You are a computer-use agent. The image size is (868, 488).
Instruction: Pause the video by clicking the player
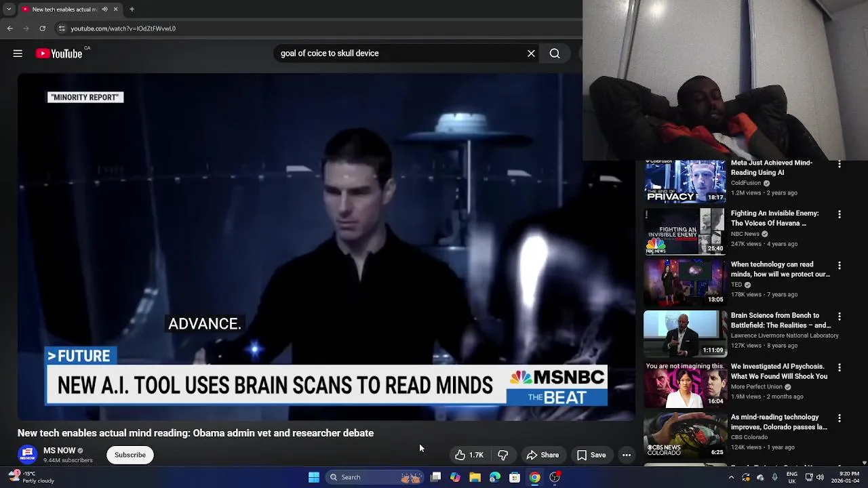pyautogui.click(x=325, y=247)
